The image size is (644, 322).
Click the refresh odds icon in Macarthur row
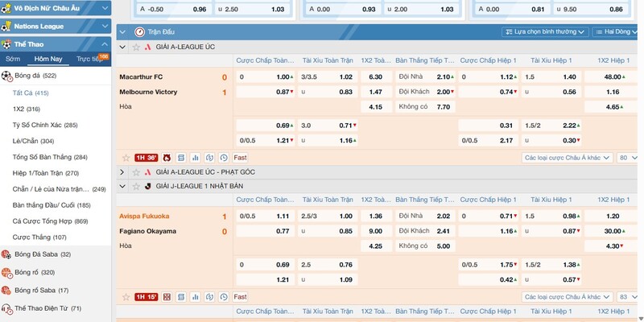[209, 158]
